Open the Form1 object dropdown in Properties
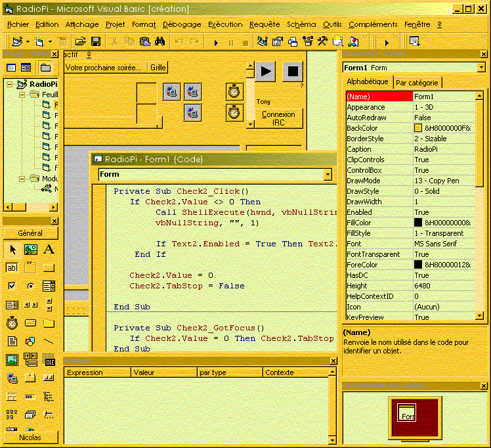Screen dimensions: 491x448 point(481,68)
